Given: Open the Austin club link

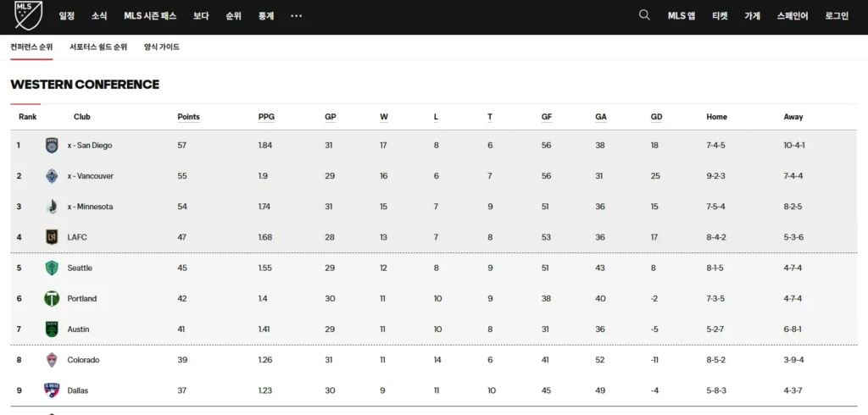Looking at the screenshot, I should [78, 329].
